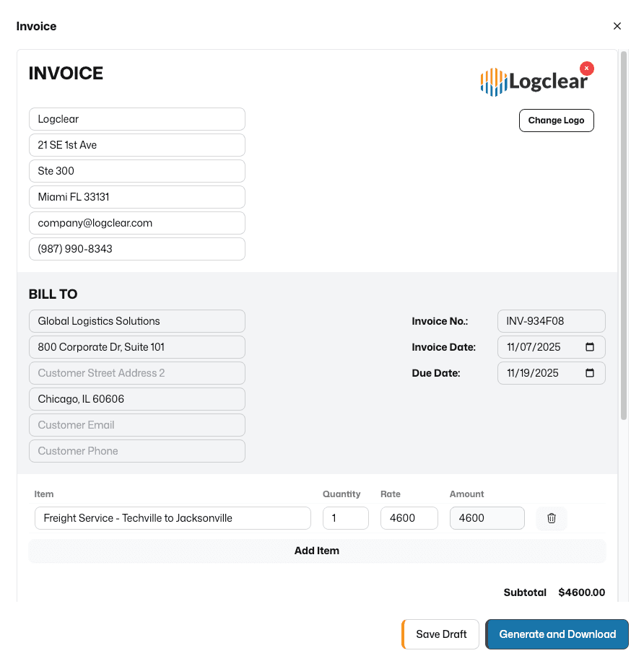Close the Invoice dialog
644x661 pixels.
[617, 26]
